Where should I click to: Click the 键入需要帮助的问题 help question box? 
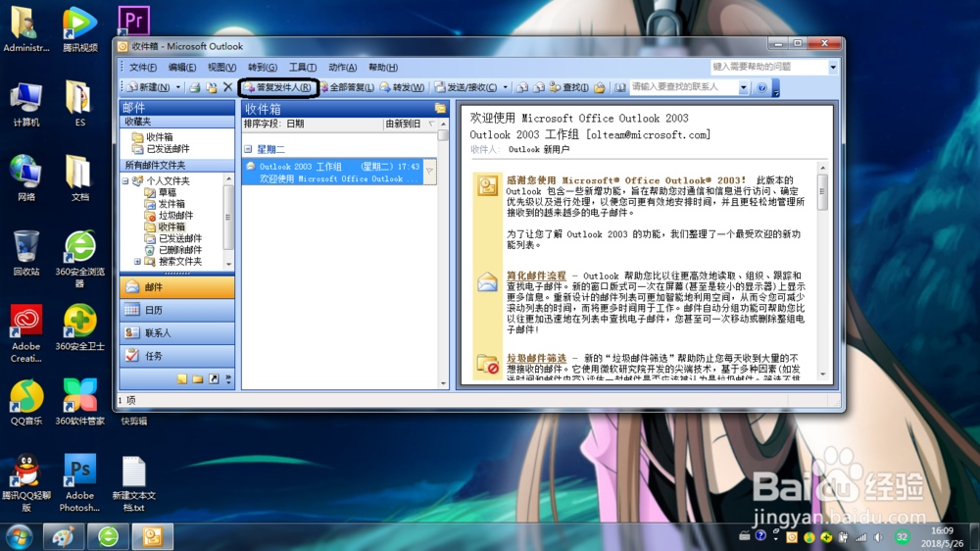(x=769, y=67)
